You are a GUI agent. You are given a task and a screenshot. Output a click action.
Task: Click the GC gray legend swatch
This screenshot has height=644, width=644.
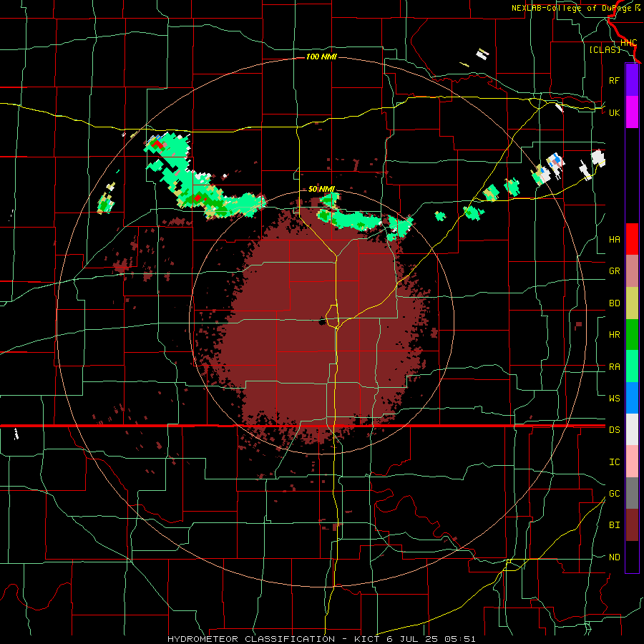pyautogui.click(x=632, y=493)
